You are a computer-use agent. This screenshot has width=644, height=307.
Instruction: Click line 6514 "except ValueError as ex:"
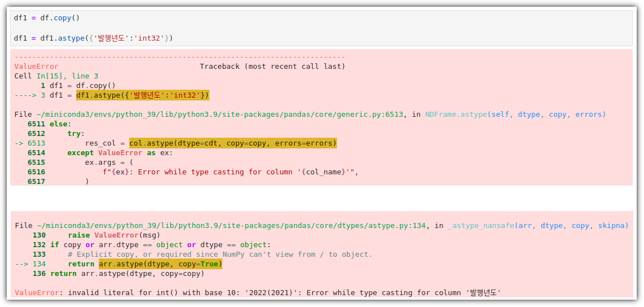coord(100,153)
